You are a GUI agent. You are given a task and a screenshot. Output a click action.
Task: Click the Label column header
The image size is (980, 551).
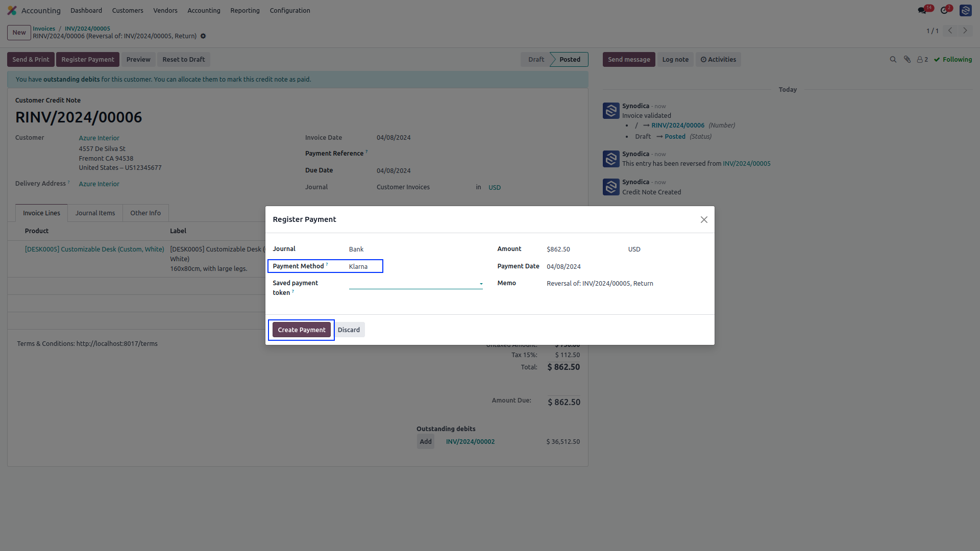pyautogui.click(x=178, y=231)
